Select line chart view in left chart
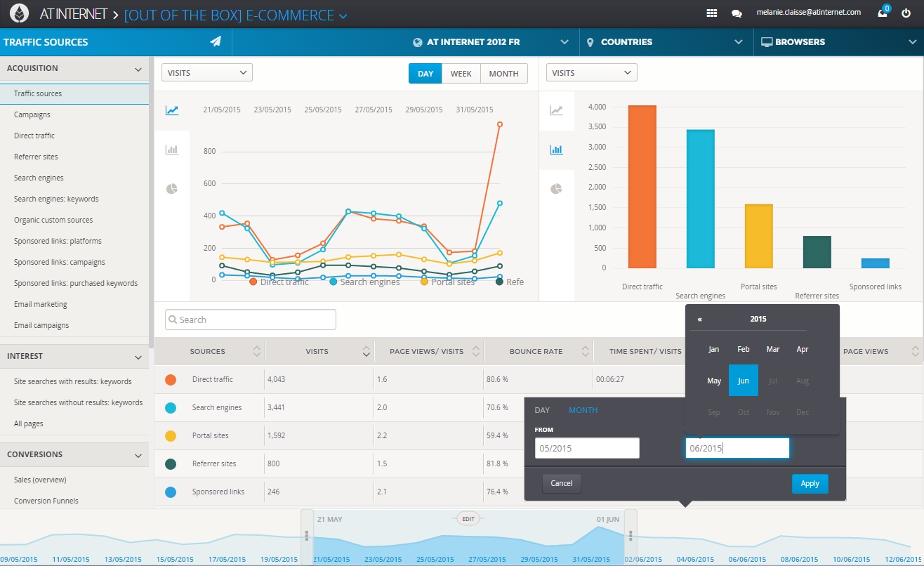924x566 pixels. (172, 110)
